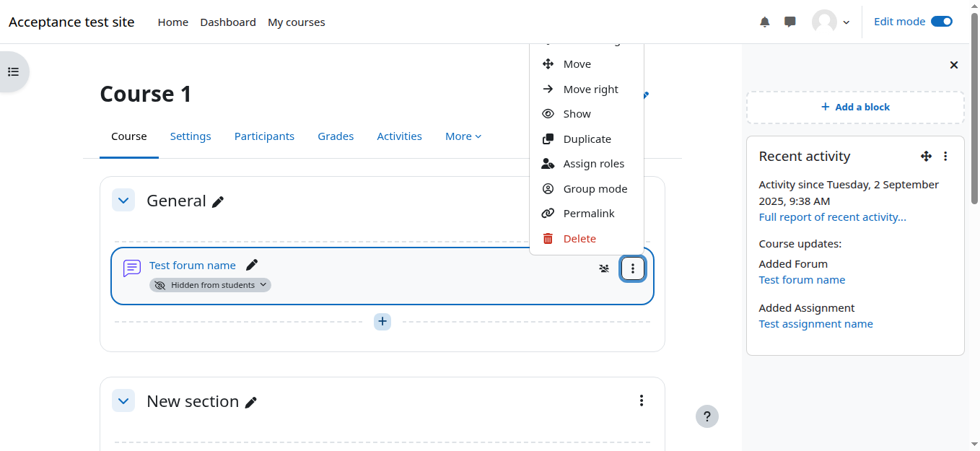Click the forum group mode icon
Viewport: 980px width, 451px height.
coord(604,268)
